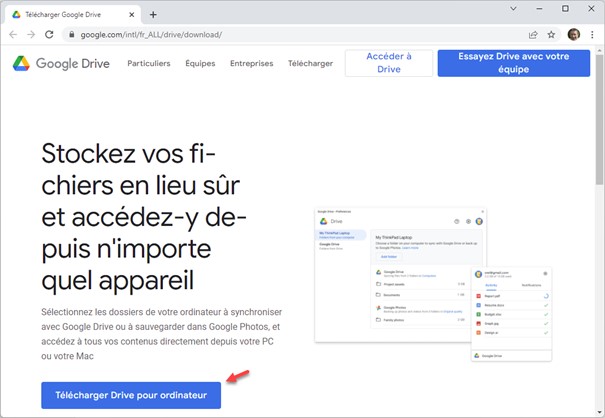Go to the Entreprises section
Viewport: 605px width, 418px height.
[x=251, y=63]
